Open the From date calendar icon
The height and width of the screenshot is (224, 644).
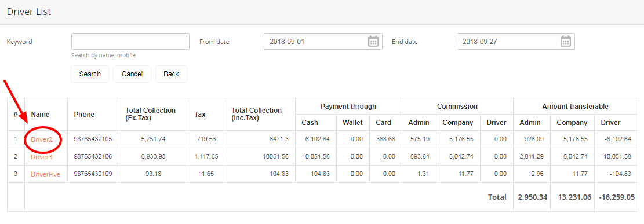373,42
